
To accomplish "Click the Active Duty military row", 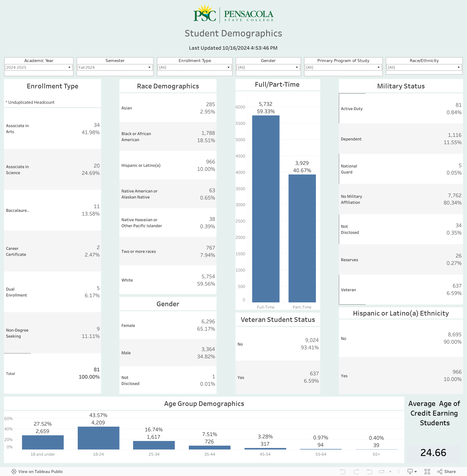I will pyautogui.click(x=401, y=109).
